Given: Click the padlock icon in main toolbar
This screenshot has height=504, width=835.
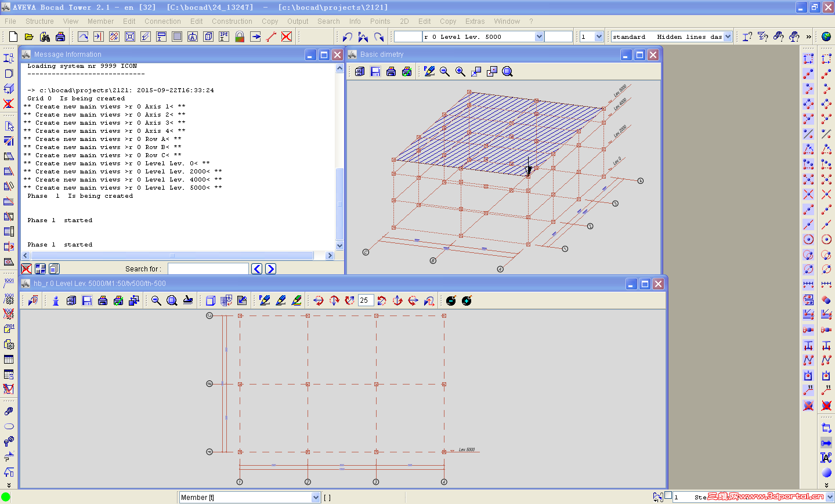Looking at the screenshot, I should click(x=240, y=37).
